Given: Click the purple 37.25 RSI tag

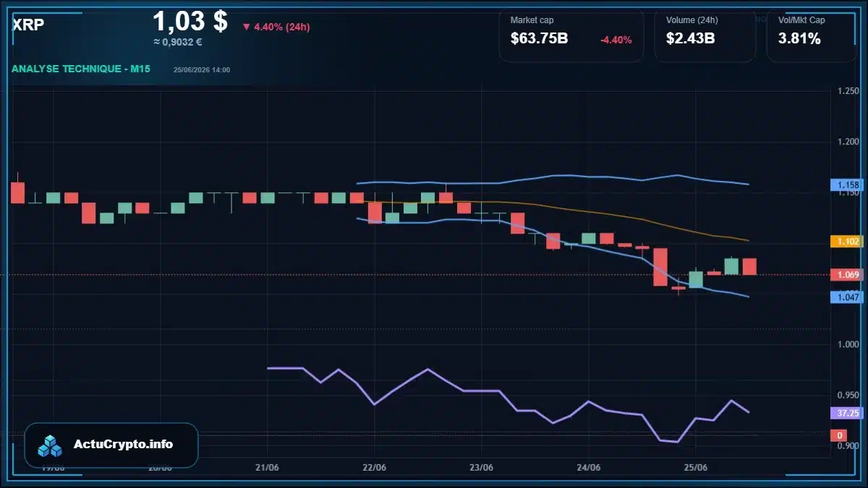Looking at the screenshot, I should [x=847, y=413].
